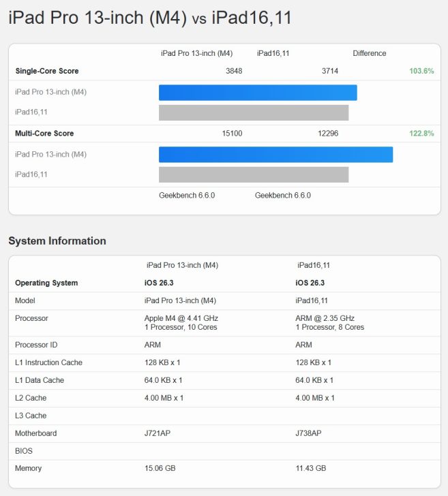The image size is (448, 496).
Task: Click the 122.8% difference value
Action: click(x=421, y=133)
